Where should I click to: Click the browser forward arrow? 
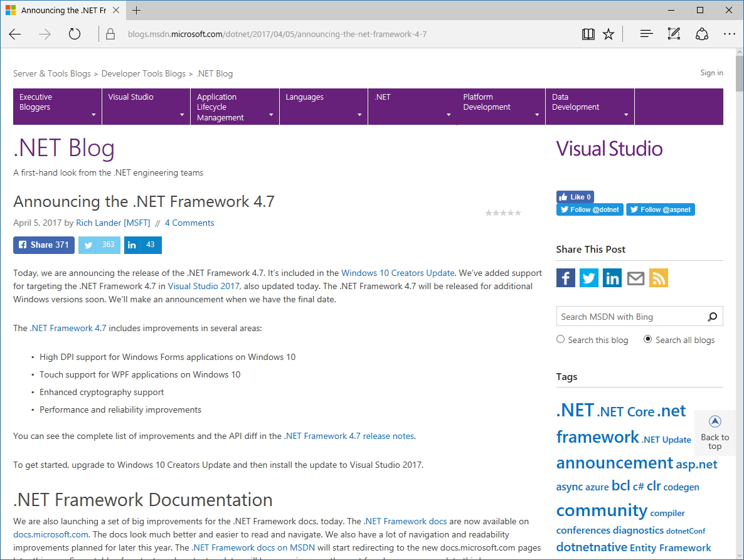tap(45, 34)
